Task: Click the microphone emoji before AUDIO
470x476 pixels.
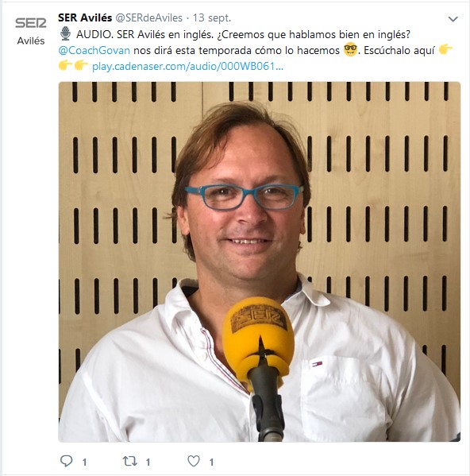Action: pos(65,33)
